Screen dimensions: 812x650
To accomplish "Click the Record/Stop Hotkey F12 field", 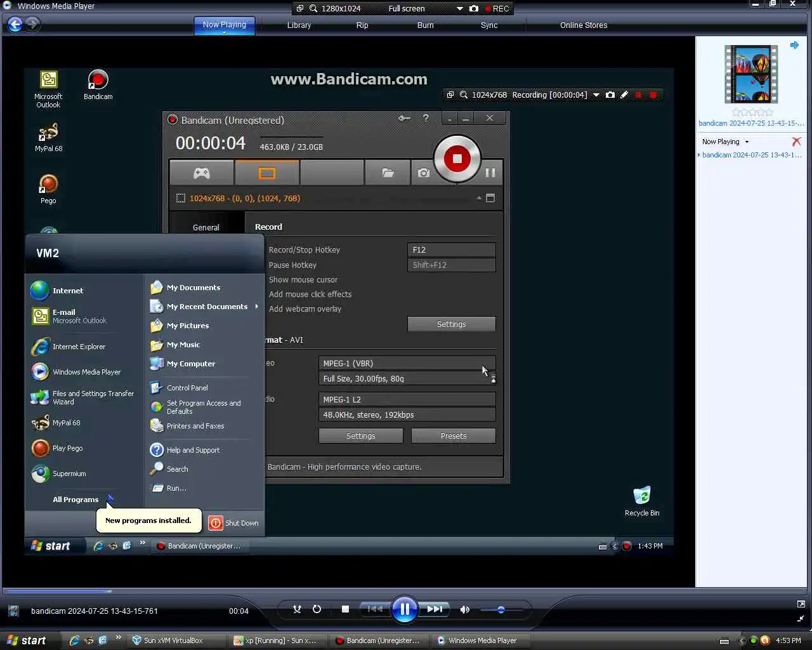I will coord(451,250).
